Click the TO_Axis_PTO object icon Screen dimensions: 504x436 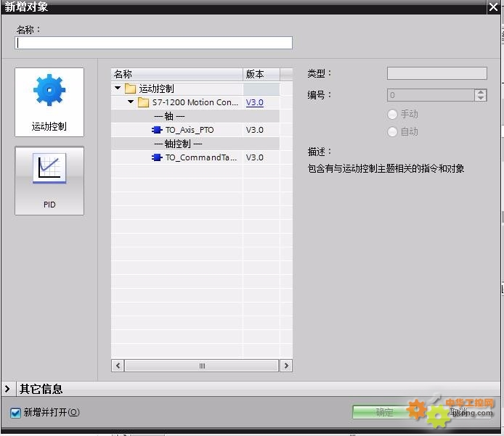point(157,130)
